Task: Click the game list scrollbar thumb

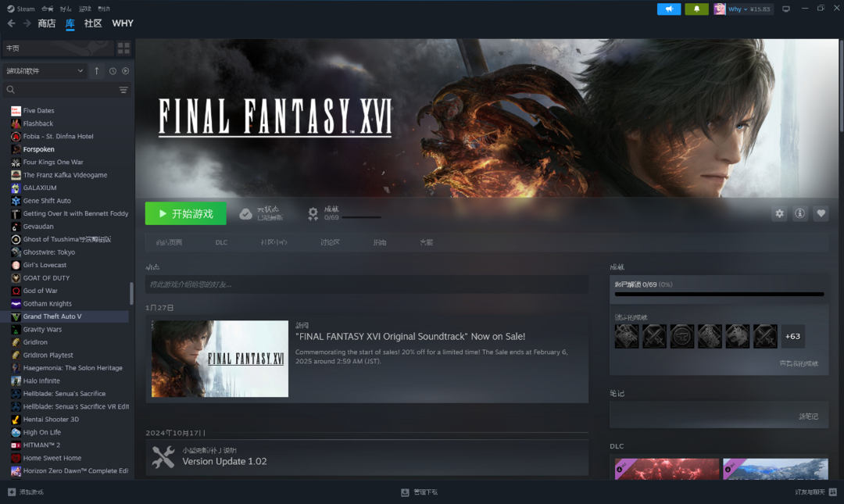Action: tap(131, 294)
